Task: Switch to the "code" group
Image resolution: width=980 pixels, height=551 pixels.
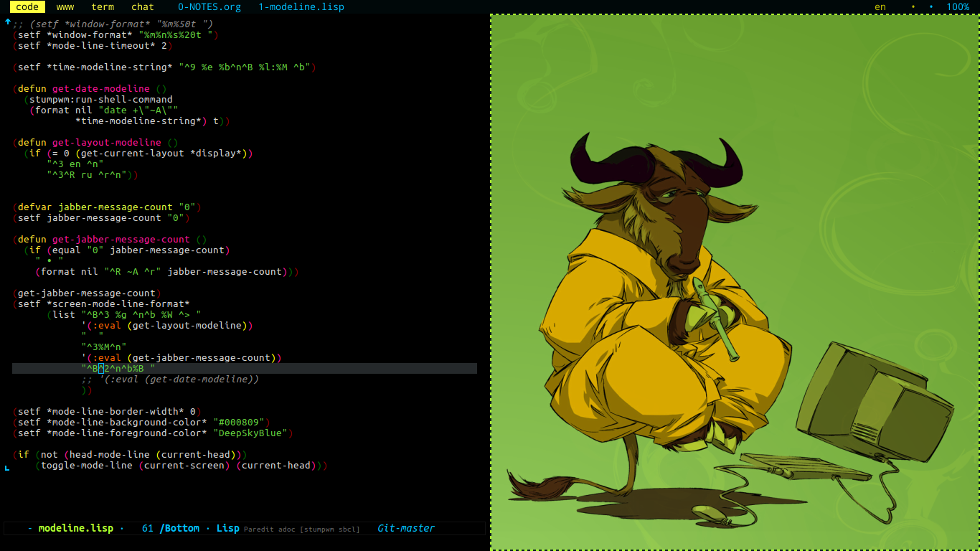Action: tap(27, 6)
